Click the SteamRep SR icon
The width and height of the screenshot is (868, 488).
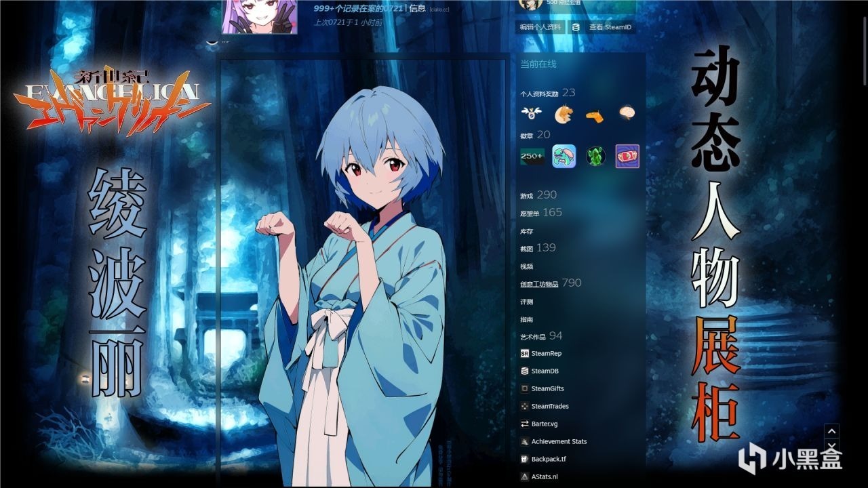click(x=525, y=353)
